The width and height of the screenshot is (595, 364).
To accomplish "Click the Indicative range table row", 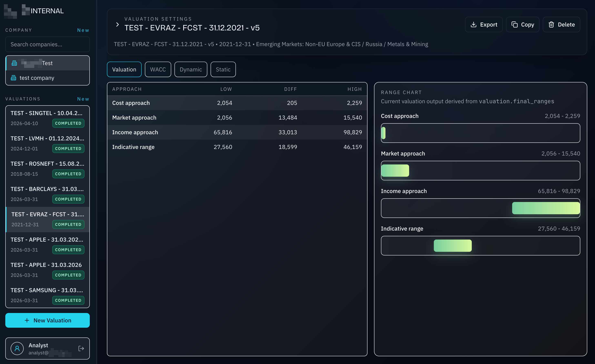I will click(x=237, y=147).
